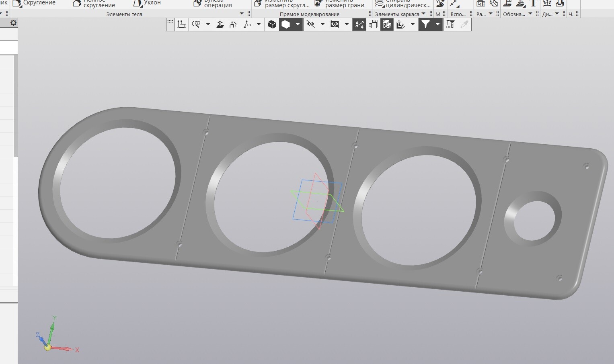Choose the Полное скругление tool
614x364 pixels.
point(94,4)
